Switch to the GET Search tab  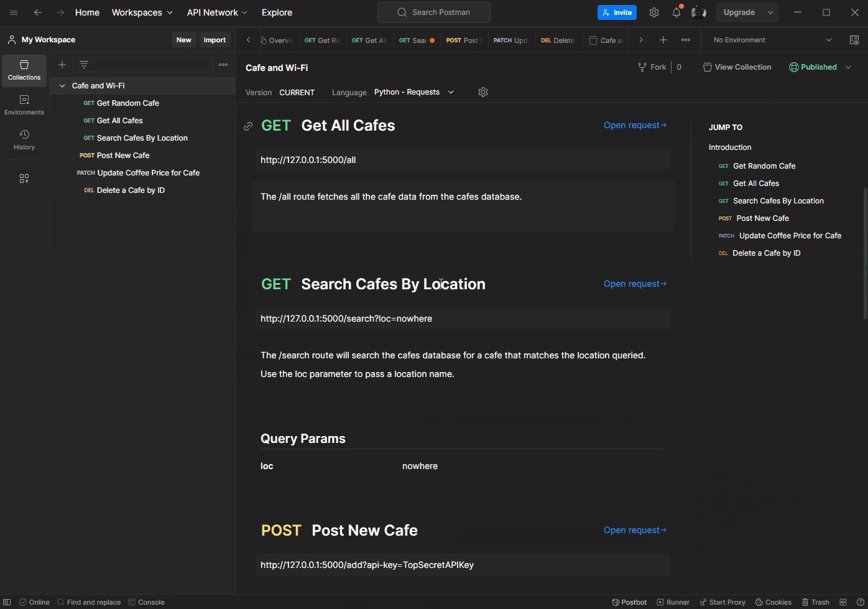(416, 40)
